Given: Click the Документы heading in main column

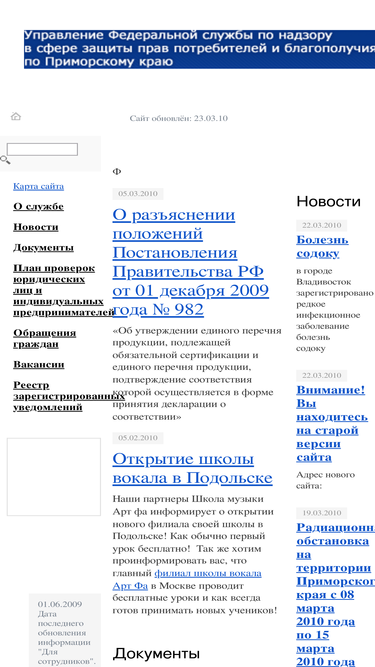Looking at the screenshot, I should (x=156, y=653).
